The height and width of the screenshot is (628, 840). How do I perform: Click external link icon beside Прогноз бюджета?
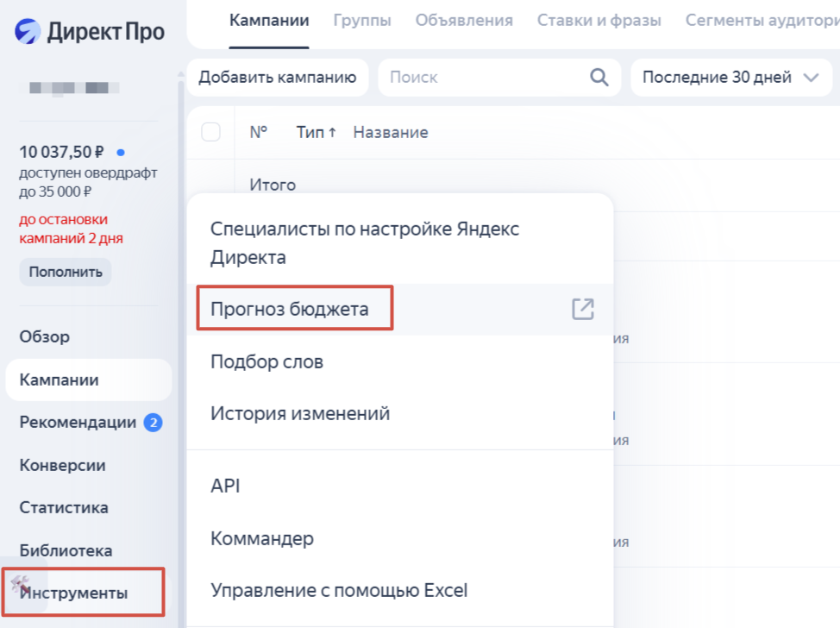point(583,309)
